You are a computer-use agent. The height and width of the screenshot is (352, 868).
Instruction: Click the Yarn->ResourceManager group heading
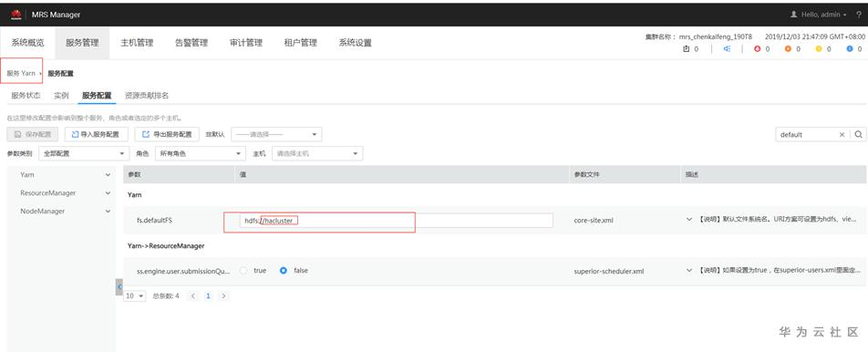click(x=166, y=245)
